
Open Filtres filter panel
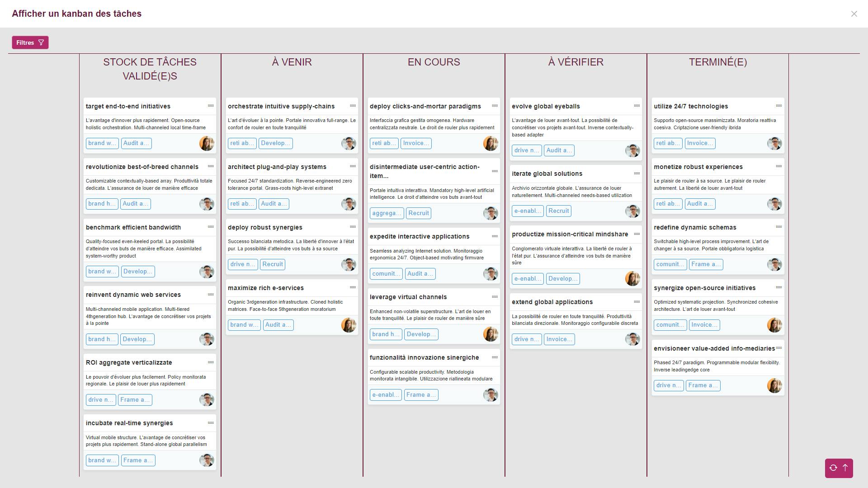(30, 42)
